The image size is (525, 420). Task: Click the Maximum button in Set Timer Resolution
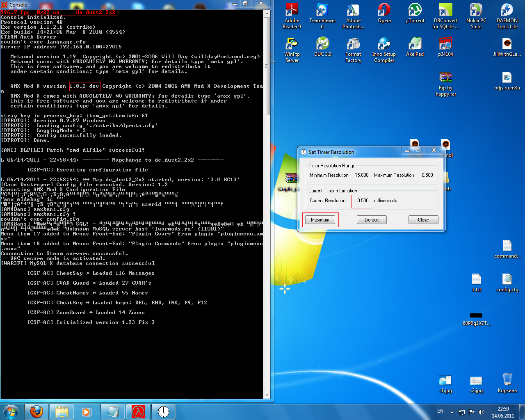(320, 220)
